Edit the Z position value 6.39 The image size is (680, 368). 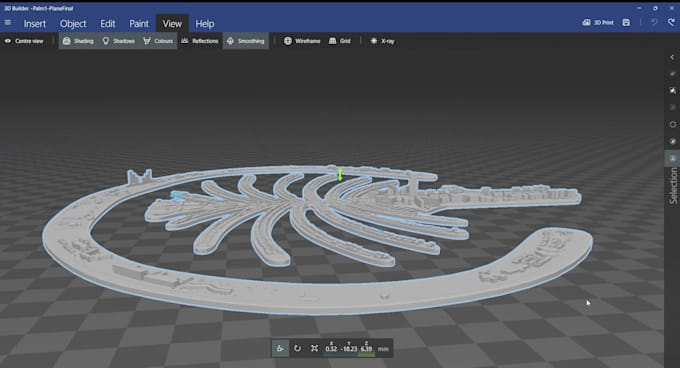[x=366, y=348]
